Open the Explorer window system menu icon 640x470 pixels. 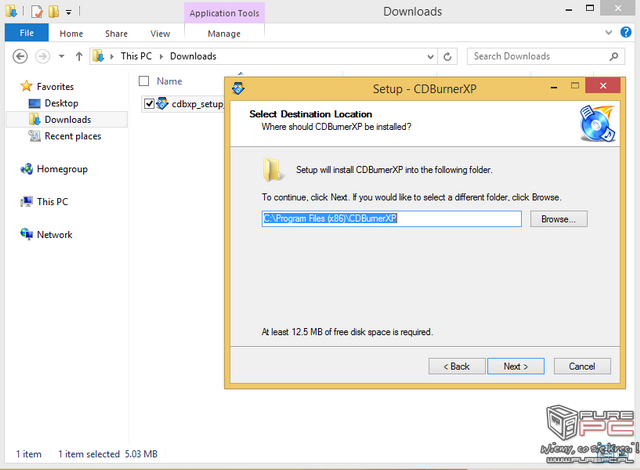pyautogui.click(x=11, y=11)
